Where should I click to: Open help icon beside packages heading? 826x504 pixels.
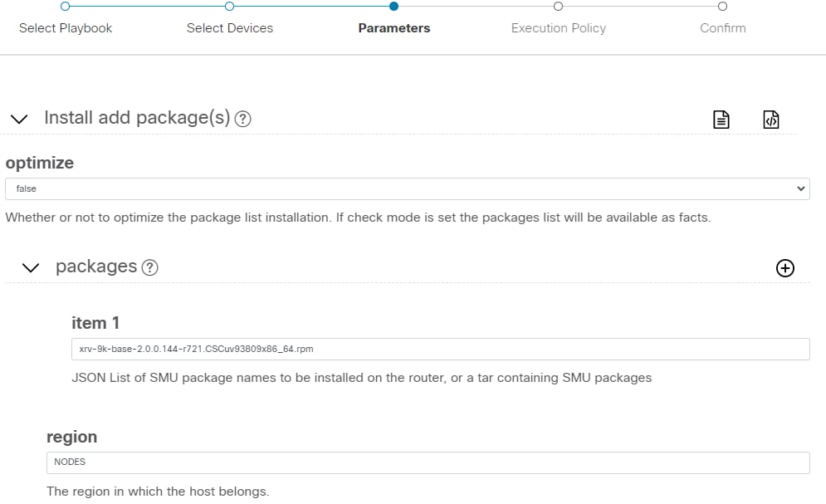tap(149, 267)
